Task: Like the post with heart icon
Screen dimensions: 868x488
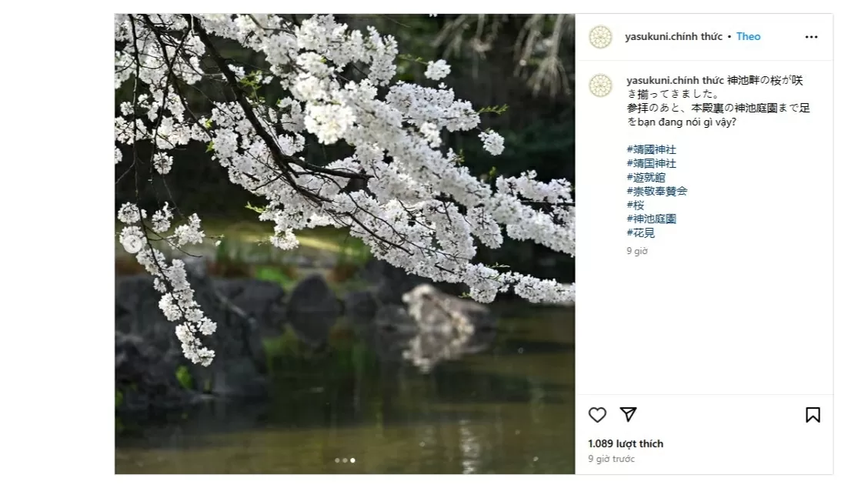Action: point(597,415)
